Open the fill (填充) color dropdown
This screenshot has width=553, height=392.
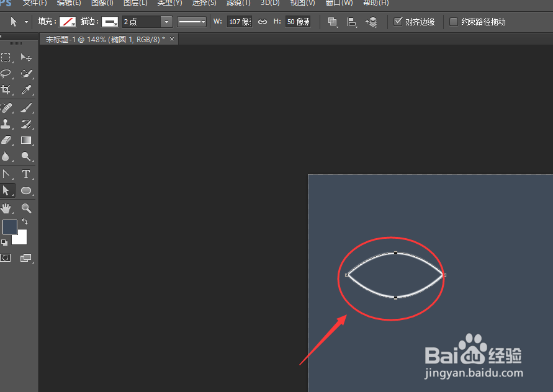[x=68, y=22]
